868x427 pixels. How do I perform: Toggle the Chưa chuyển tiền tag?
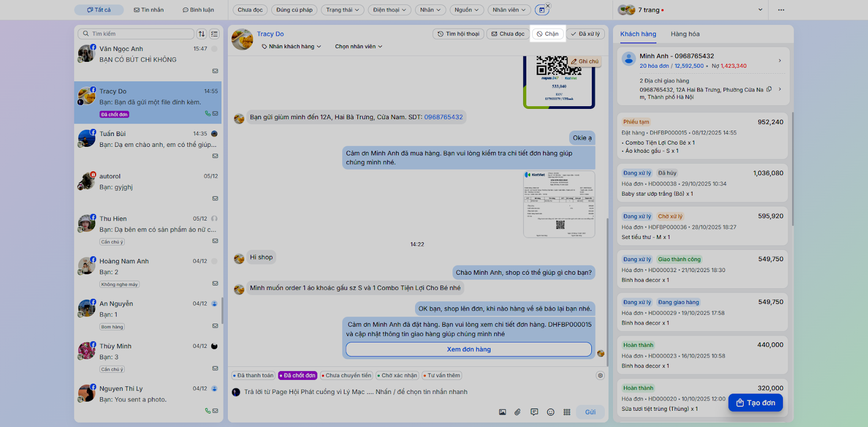click(x=346, y=376)
